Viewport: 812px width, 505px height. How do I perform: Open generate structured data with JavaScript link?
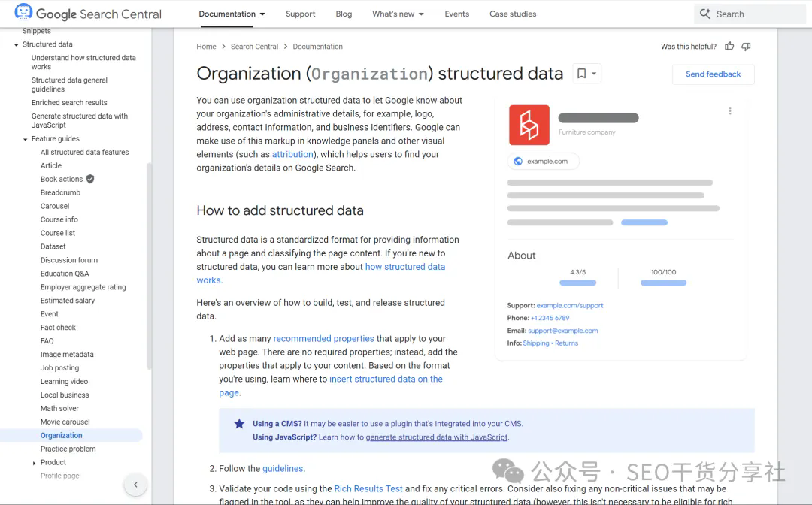[x=437, y=437]
